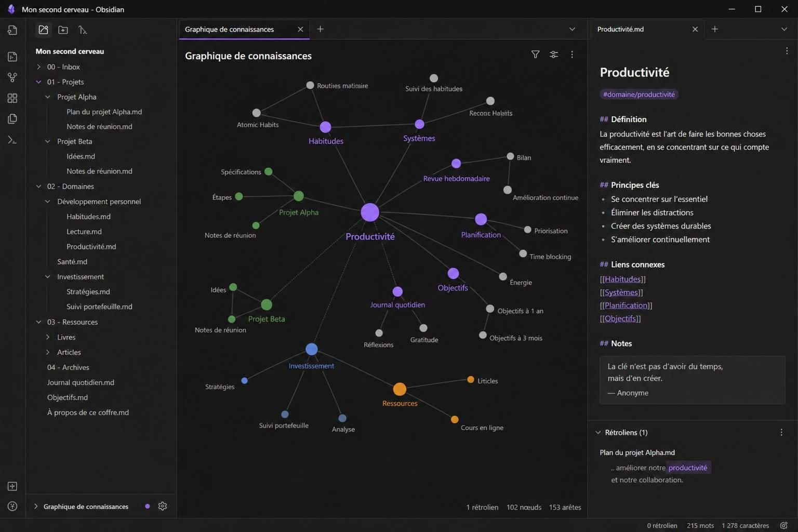
Task: Switch to the Productivité.md tab
Action: pos(620,29)
